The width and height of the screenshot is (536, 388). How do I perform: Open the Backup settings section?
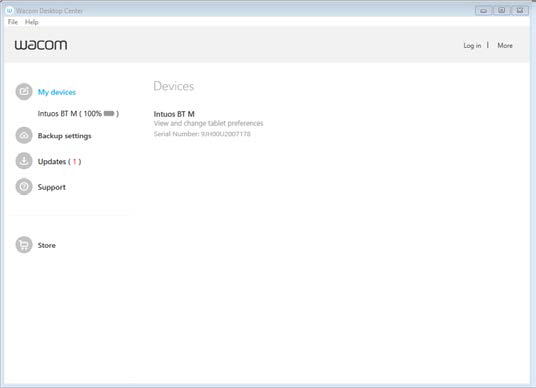pos(65,136)
